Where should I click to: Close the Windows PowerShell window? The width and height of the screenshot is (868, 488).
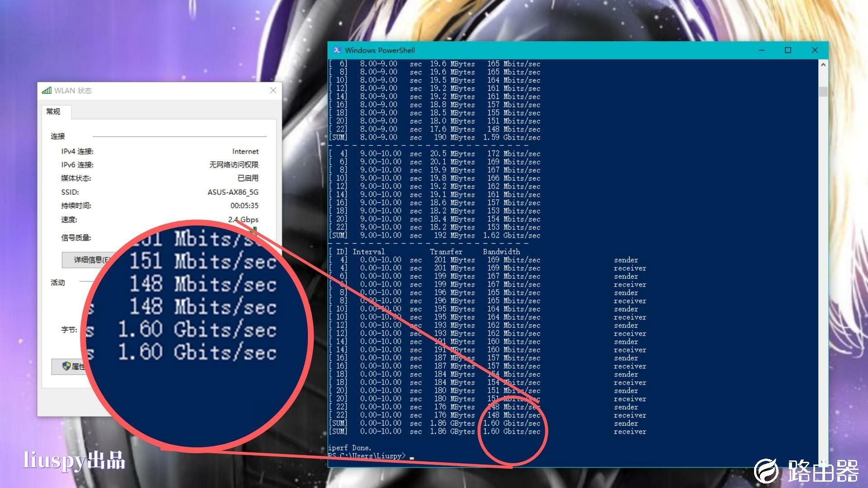tap(815, 50)
